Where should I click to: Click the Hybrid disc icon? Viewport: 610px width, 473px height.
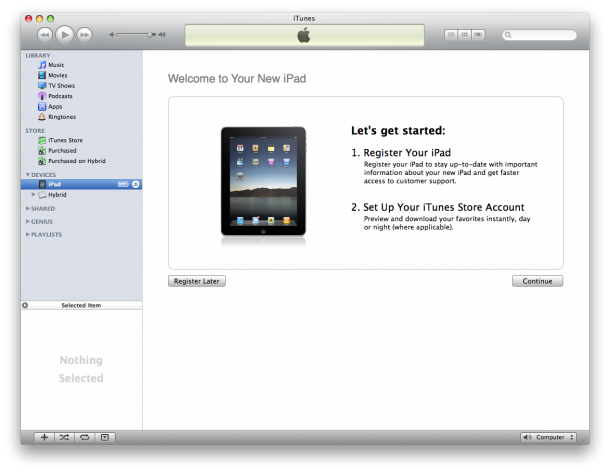click(42, 194)
